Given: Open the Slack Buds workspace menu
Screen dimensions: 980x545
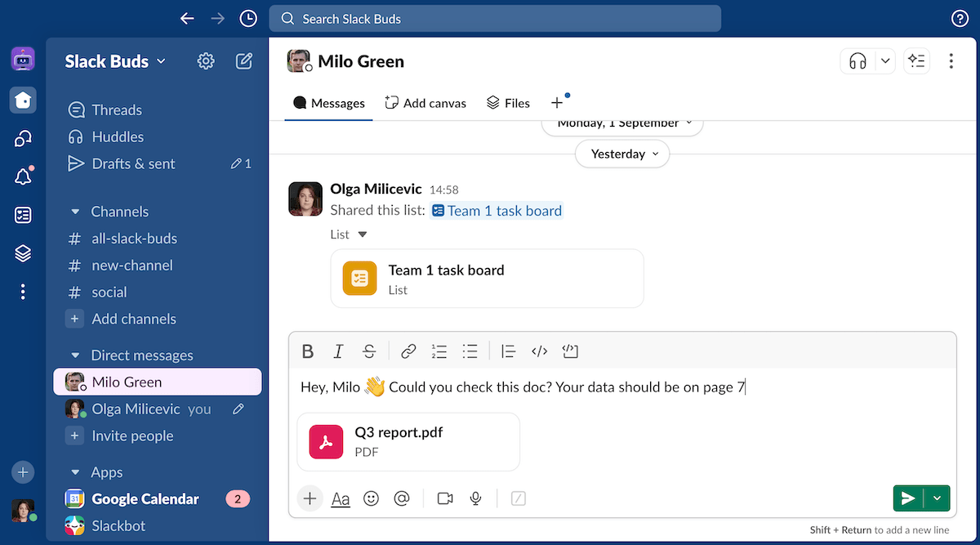Looking at the screenshot, I should pos(115,61).
